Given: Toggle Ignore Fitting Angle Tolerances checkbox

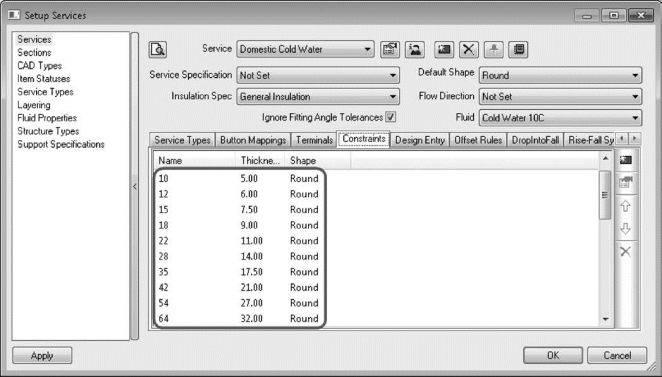Looking at the screenshot, I should [391, 117].
